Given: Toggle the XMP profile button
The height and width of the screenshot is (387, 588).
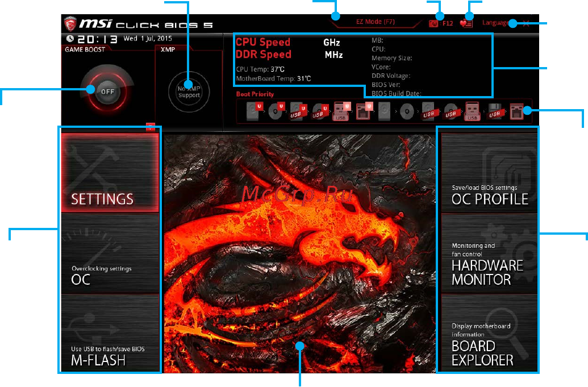Looking at the screenshot, I should pos(189,91).
